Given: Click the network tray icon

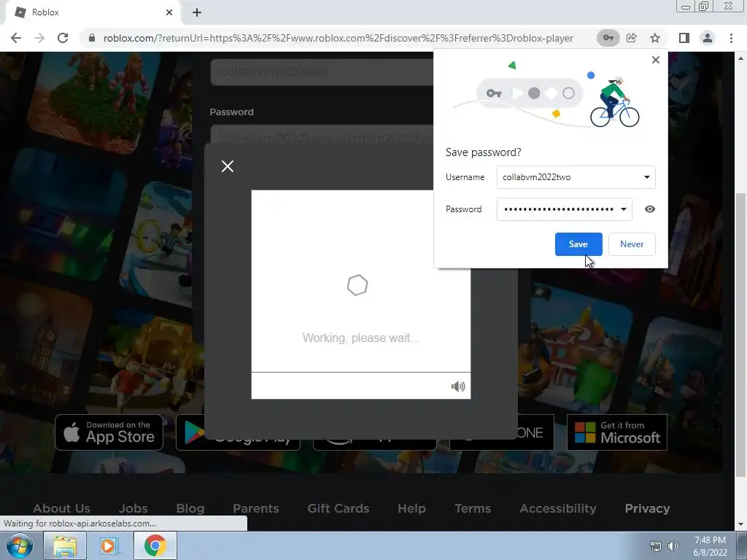Looking at the screenshot, I should click(x=656, y=546).
